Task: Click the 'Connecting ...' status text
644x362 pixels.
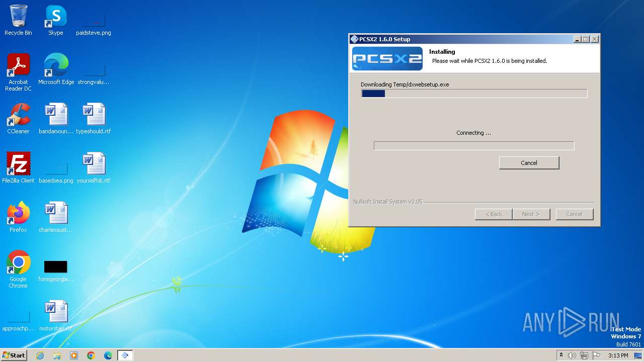Action: [473, 133]
